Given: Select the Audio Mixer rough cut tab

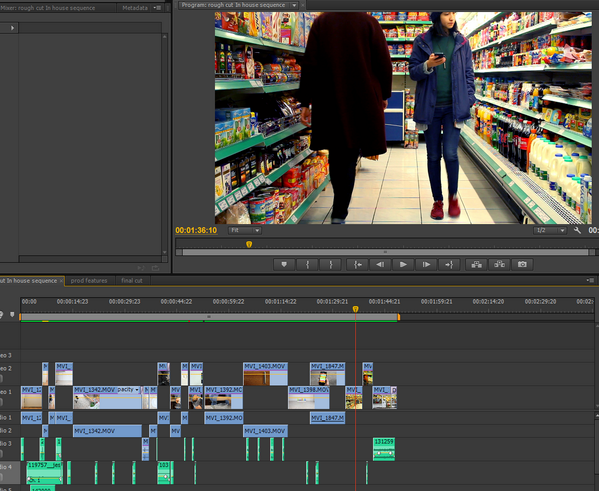Looking at the screenshot, I should tap(48, 8).
